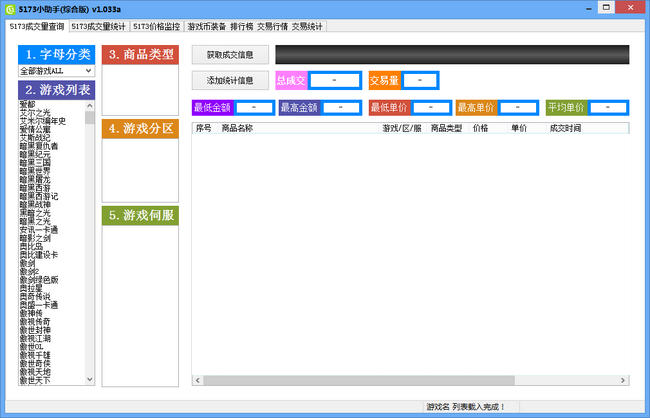Switch to 5173成交量统计 tab
650x418 pixels.
[98, 27]
